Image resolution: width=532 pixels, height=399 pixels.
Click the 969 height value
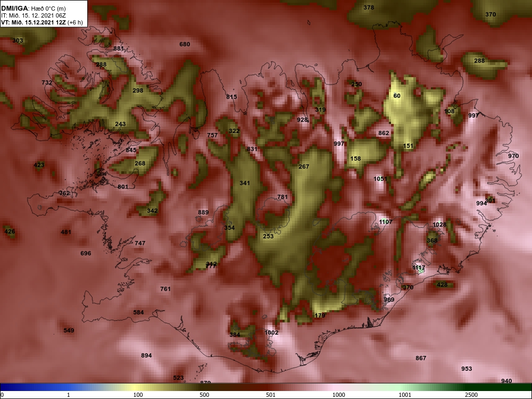389,300
